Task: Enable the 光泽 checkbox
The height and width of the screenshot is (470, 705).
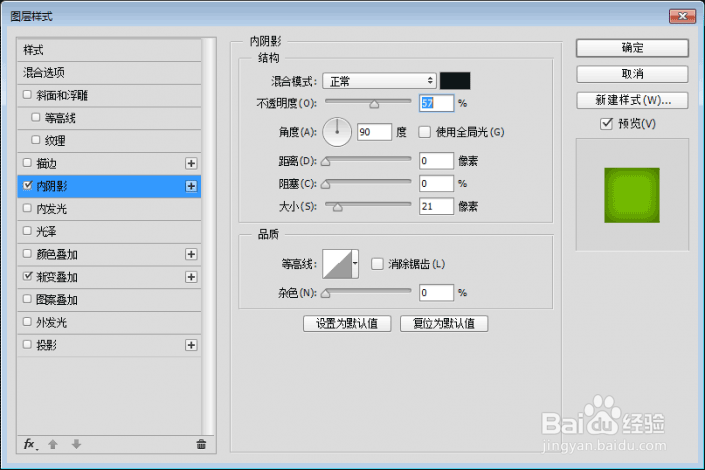Action: (x=27, y=231)
